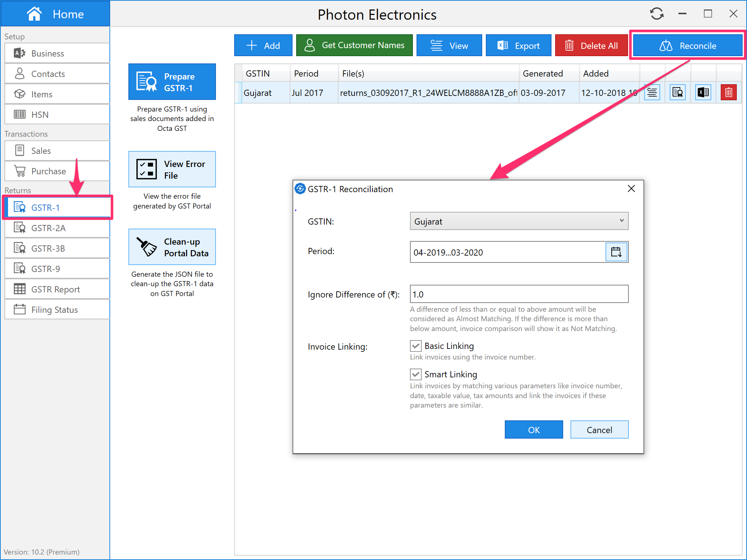Screen dimensions: 747x560
Task: Click the Home icon in header
Action: coord(34,14)
